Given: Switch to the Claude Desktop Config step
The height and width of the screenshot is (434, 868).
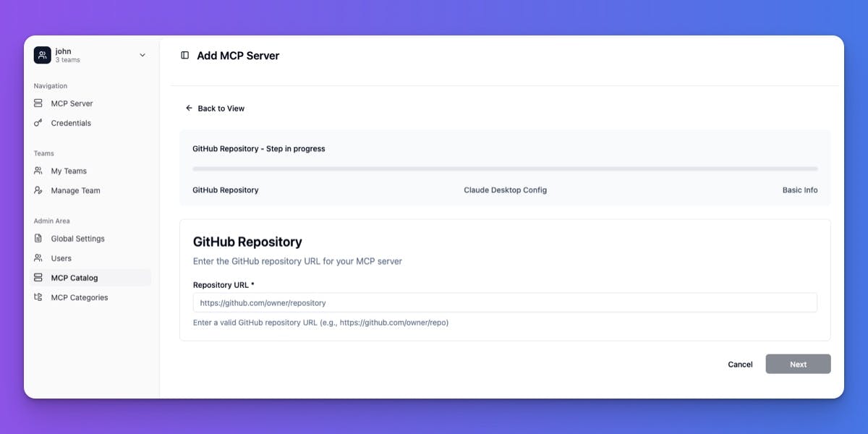Looking at the screenshot, I should 506,190.
